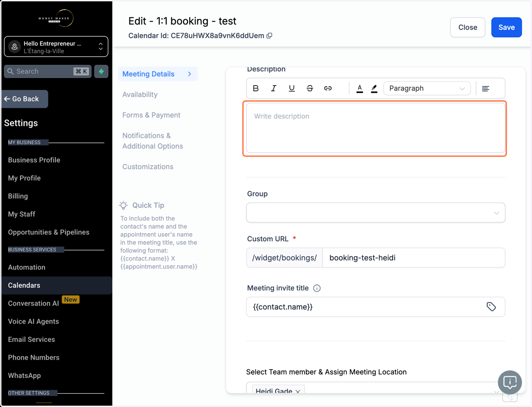
Task: Expand the Group dropdown
Action: 376,213
